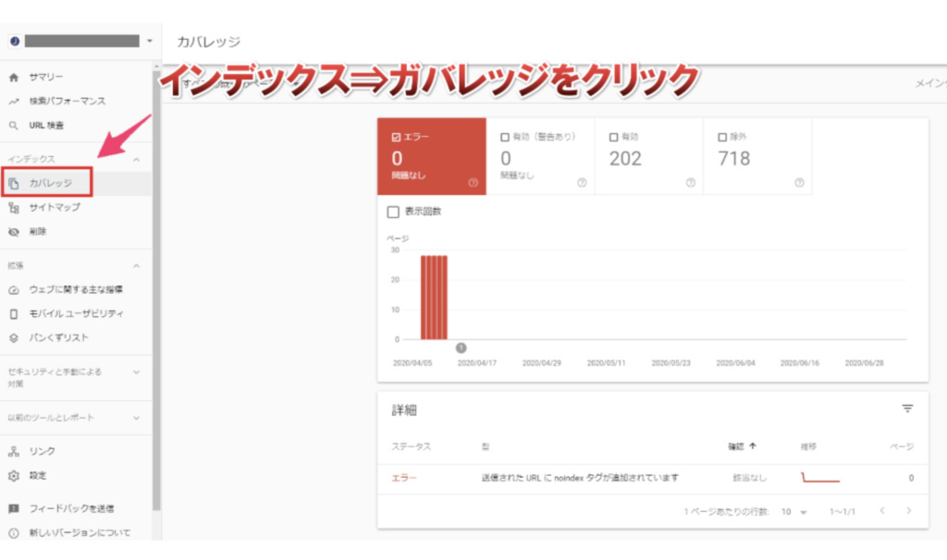Click the property favicon at top left

(15, 41)
